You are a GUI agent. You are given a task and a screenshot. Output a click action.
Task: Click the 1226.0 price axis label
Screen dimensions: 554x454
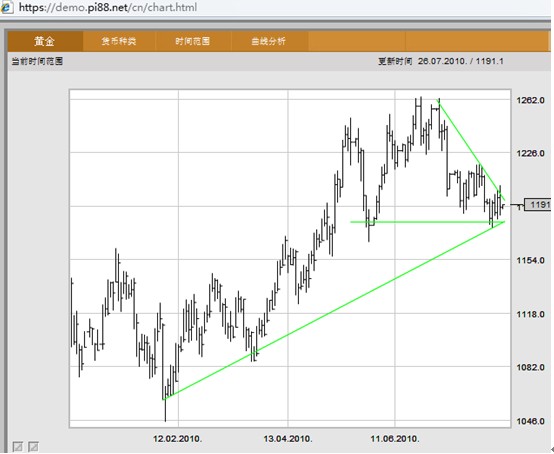(x=530, y=153)
